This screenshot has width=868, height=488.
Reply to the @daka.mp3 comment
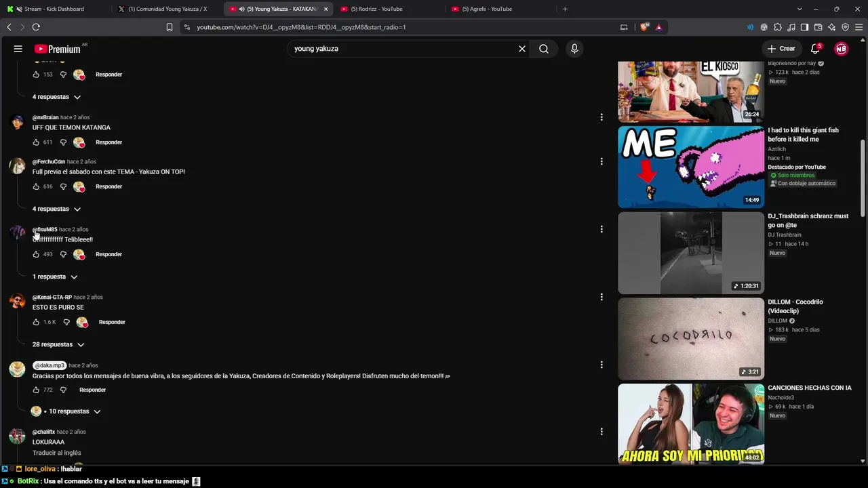pyautogui.click(x=92, y=390)
